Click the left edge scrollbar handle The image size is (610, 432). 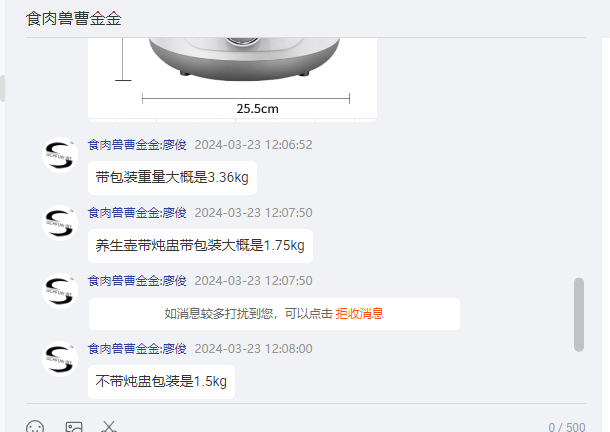2,88
